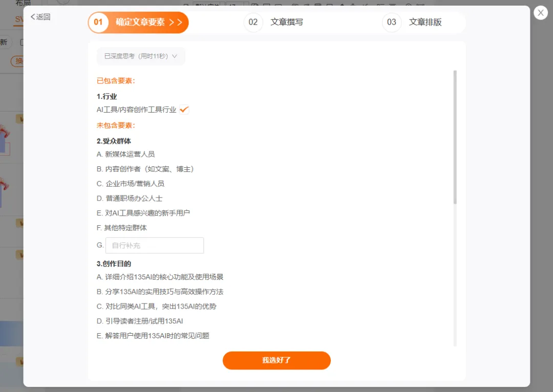Screen dimensions: 553x392
Task: Choose option D. 普通职场办公人士
Action: click(130, 199)
